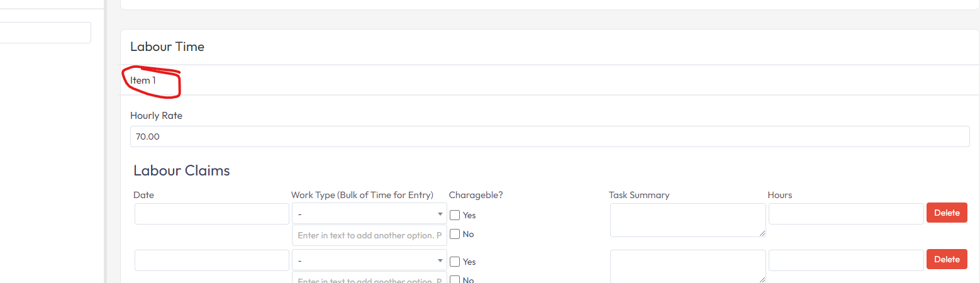Click the second row Task Summary textarea
Viewport: 980px width, 283px height.
(x=688, y=266)
